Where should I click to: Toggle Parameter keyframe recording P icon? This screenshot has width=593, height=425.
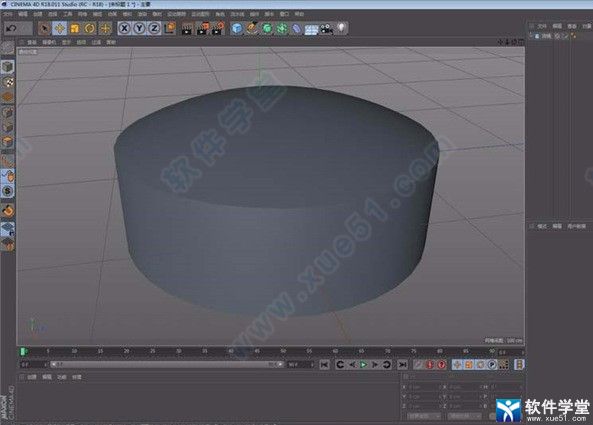492,365
